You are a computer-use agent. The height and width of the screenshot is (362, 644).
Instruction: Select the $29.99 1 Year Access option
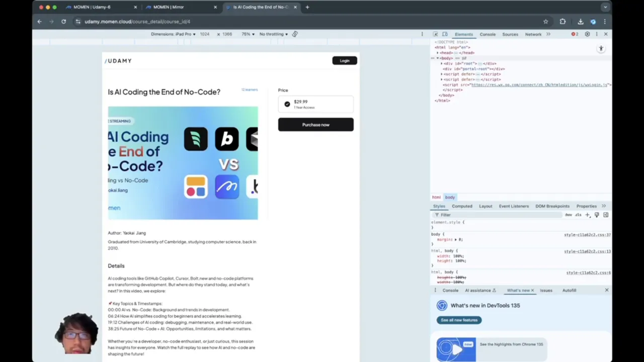[315, 104]
